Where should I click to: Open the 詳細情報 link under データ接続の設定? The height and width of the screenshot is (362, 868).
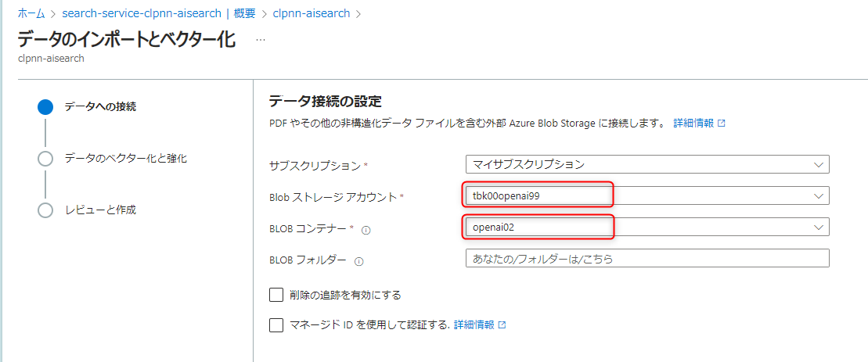[693, 124]
